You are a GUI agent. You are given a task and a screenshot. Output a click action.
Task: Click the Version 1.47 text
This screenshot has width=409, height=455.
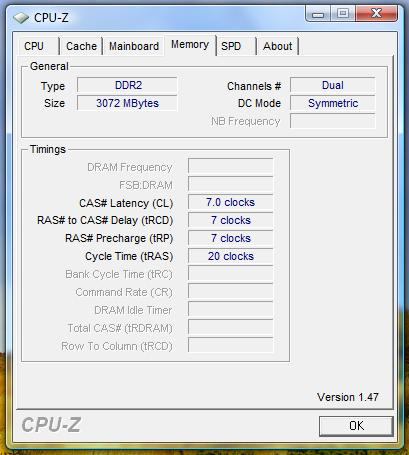click(348, 397)
